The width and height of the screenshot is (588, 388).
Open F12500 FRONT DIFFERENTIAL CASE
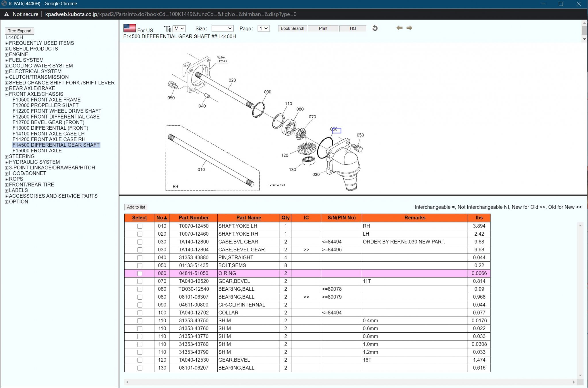pyautogui.click(x=56, y=117)
